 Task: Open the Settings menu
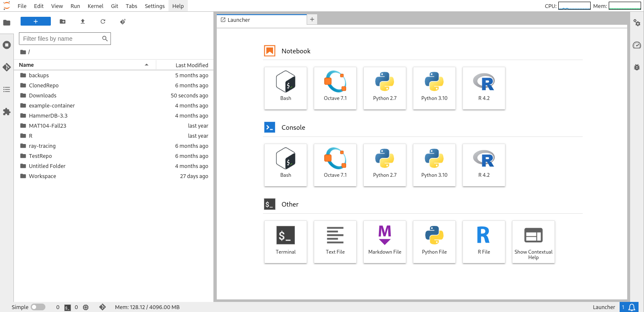(x=155, y=6)
